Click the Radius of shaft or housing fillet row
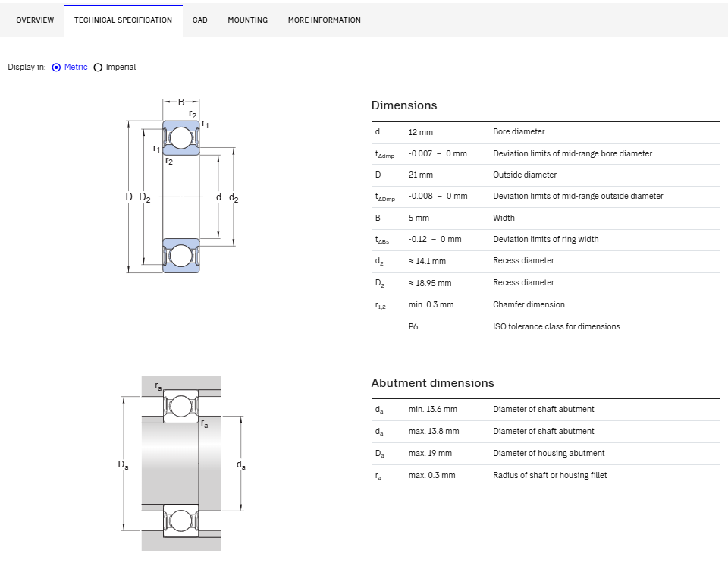The width and height of the screenshot is (728, 563). point(545,475)
